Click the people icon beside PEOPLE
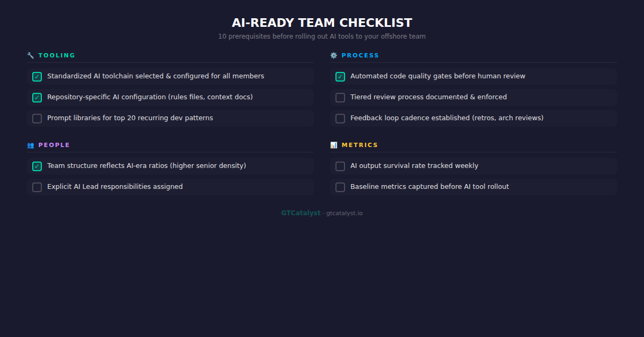The width and height of the screenshot is (644, 337). pyautogui.click(x=30, y=144)
